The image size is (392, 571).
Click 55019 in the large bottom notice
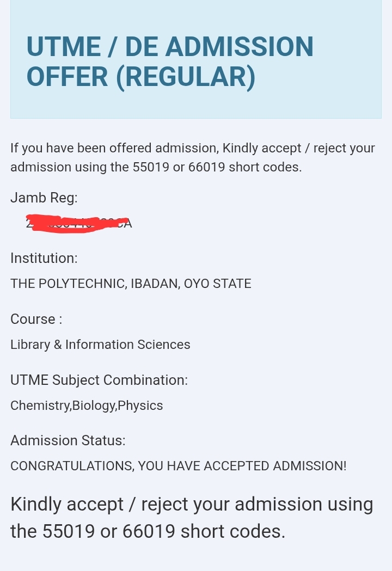(69, 531)
